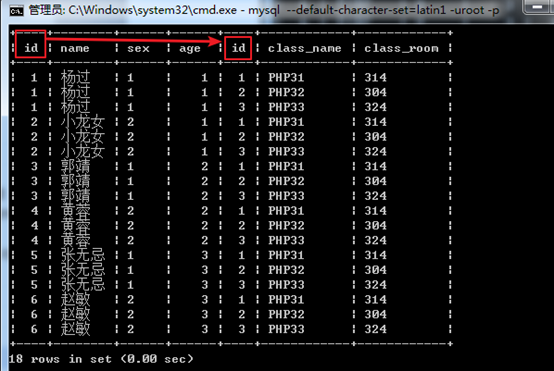This screenshot has width=554, height=371.
Task: Click the name 黄蓉 in the PHP32 row
Action: click(x=75, y=225)
